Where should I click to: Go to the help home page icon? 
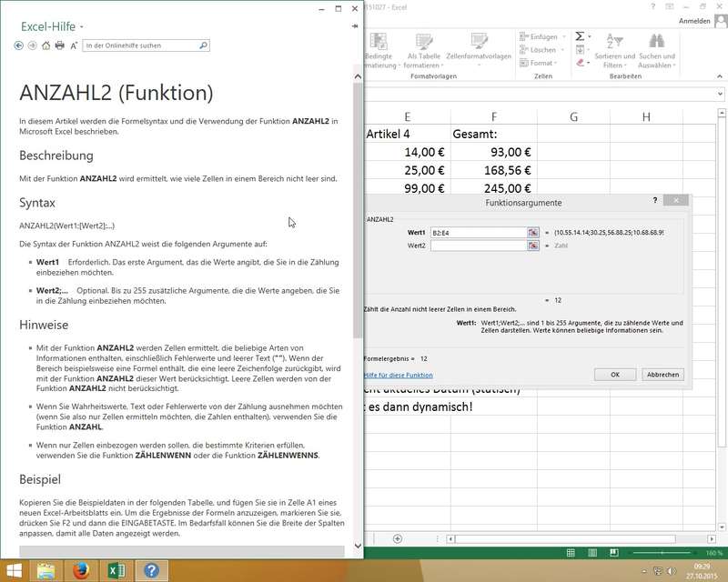tap(46, 45)
